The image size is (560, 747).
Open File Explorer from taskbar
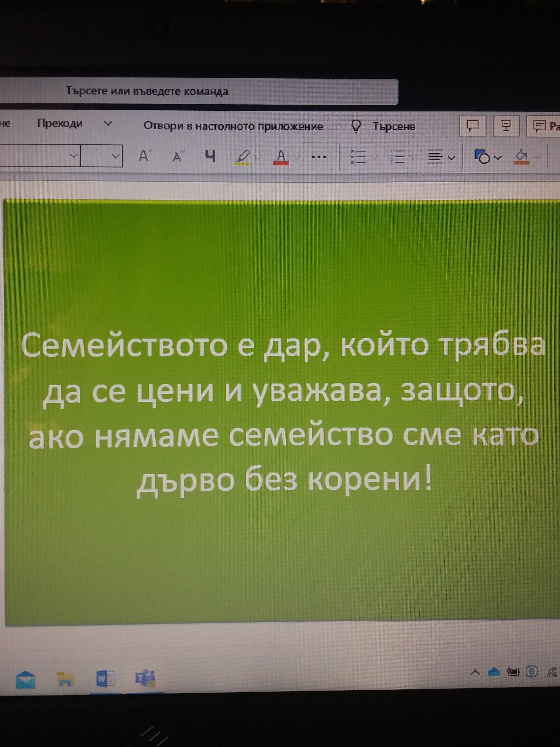pos(65,680)
